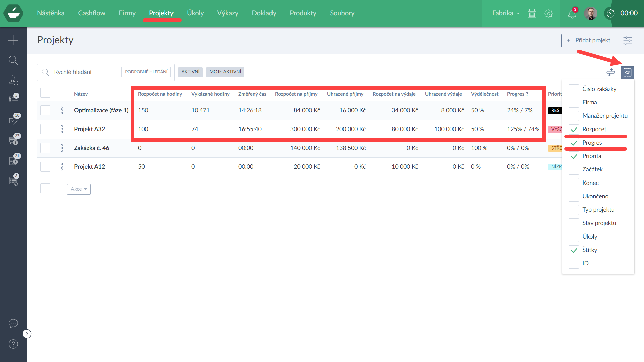Apply the MOJE AKTIVNÍ filter
644x362 pixels.
pos(225,72)
